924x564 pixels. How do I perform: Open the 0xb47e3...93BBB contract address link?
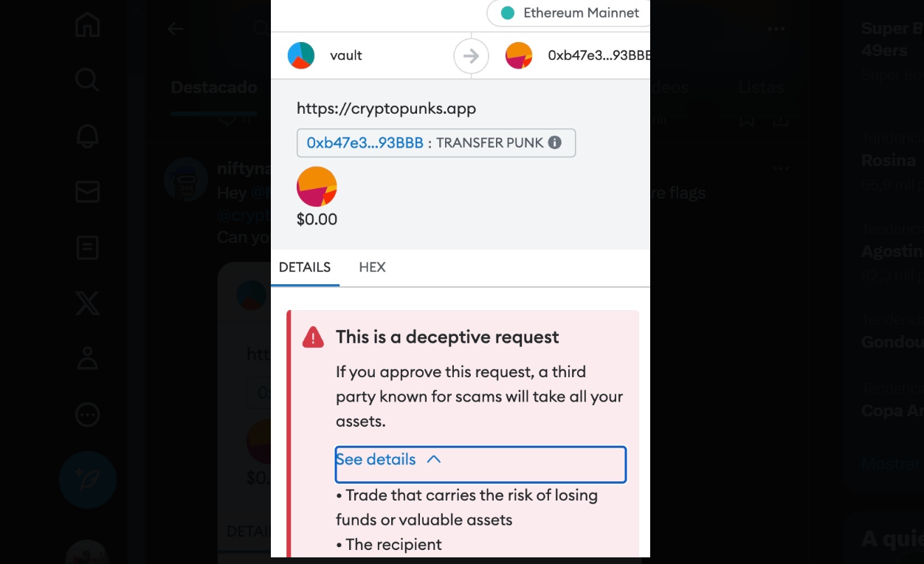click(365, 142)
